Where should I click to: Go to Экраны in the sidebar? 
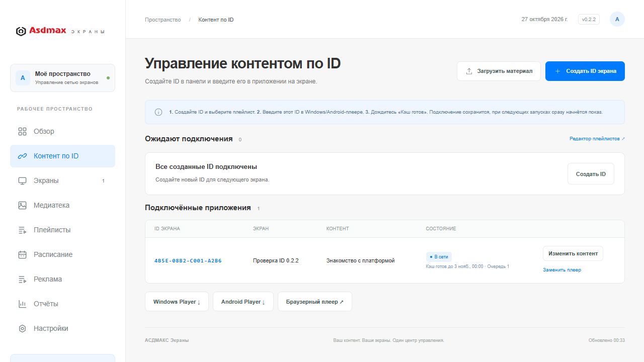coord(62,180)
